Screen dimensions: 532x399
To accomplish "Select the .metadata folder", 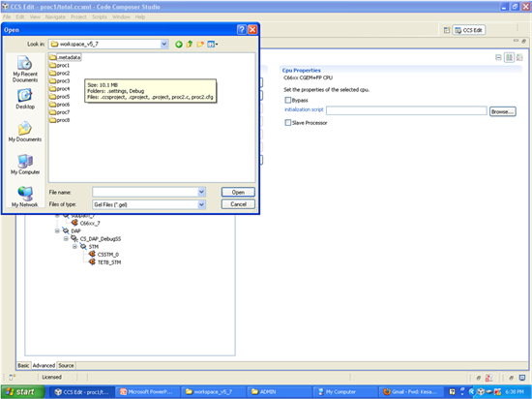I will pyautogui.click(x=65, y=57).
